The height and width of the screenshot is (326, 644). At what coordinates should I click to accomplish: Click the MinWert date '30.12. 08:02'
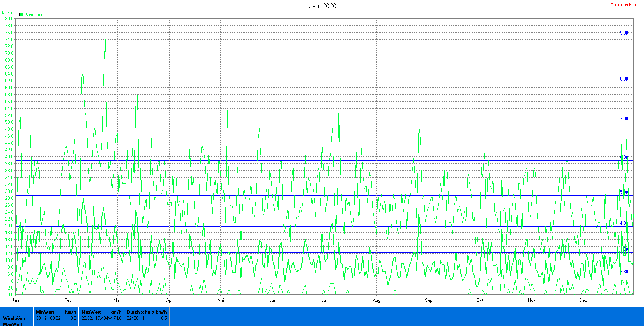tap(48, 318)
